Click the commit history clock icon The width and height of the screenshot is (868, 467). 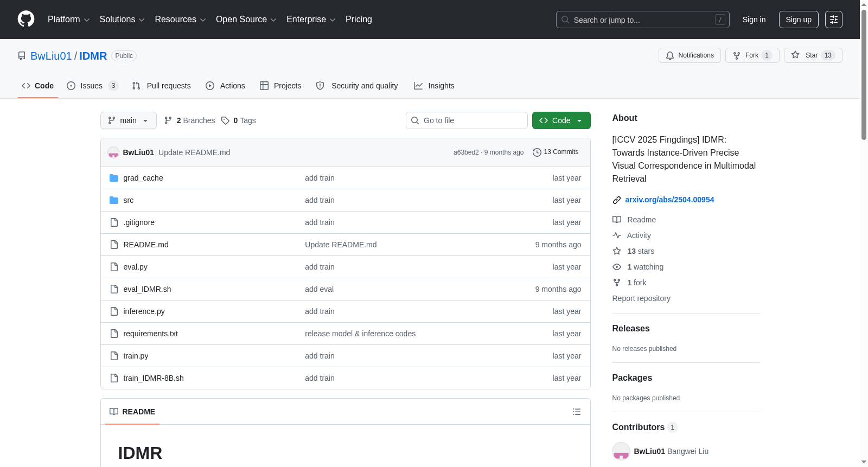tap(537, 152)
